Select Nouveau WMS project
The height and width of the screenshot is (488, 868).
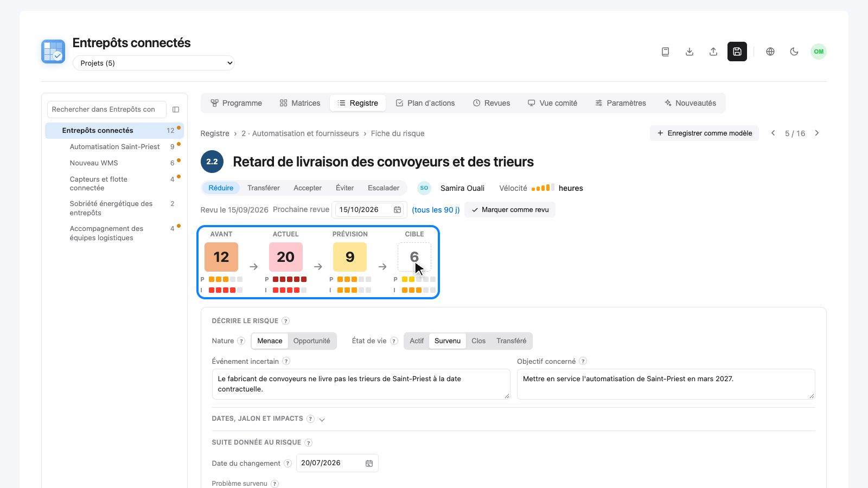point(114,163)
